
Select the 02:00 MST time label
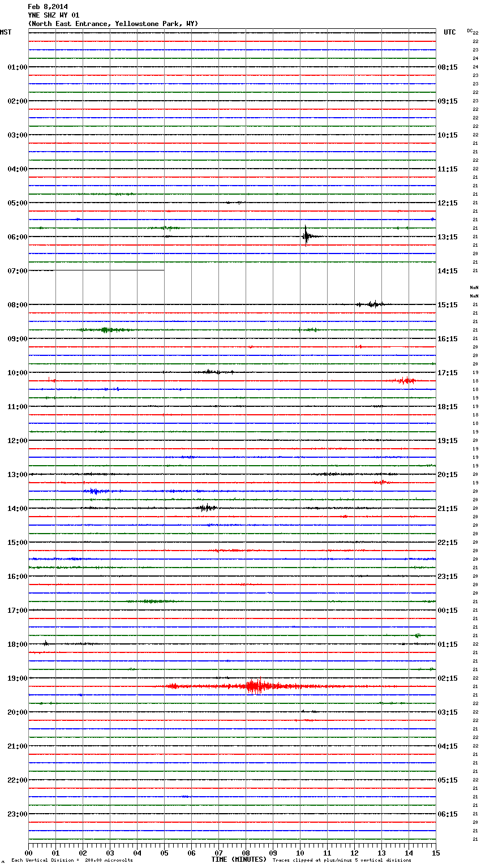(18, 101)
